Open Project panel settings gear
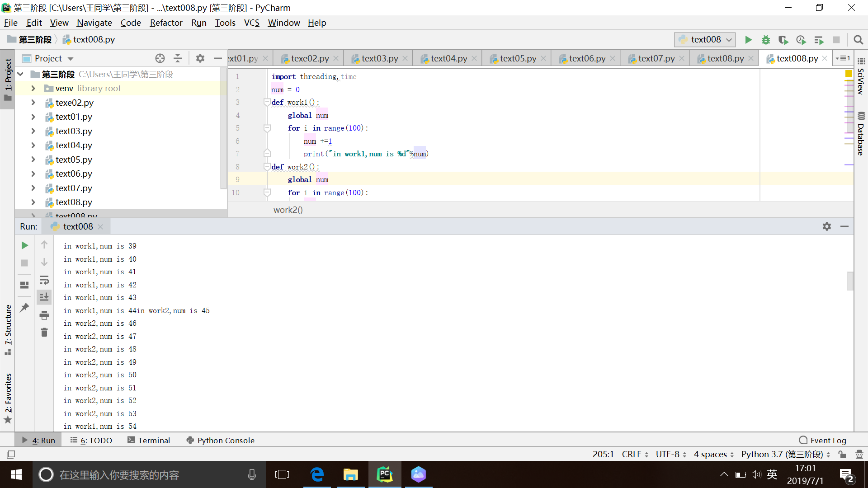This screenshot has height=488, width=868. (200, 58)
